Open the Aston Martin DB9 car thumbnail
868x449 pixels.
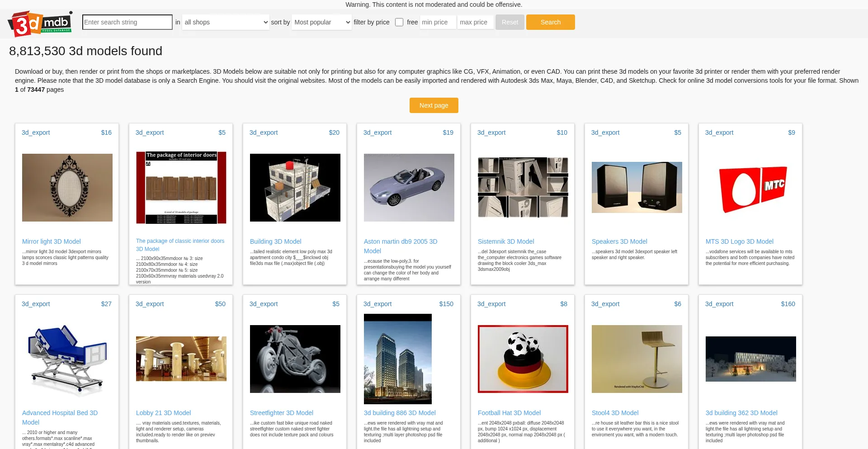click(x=409, y=188)
